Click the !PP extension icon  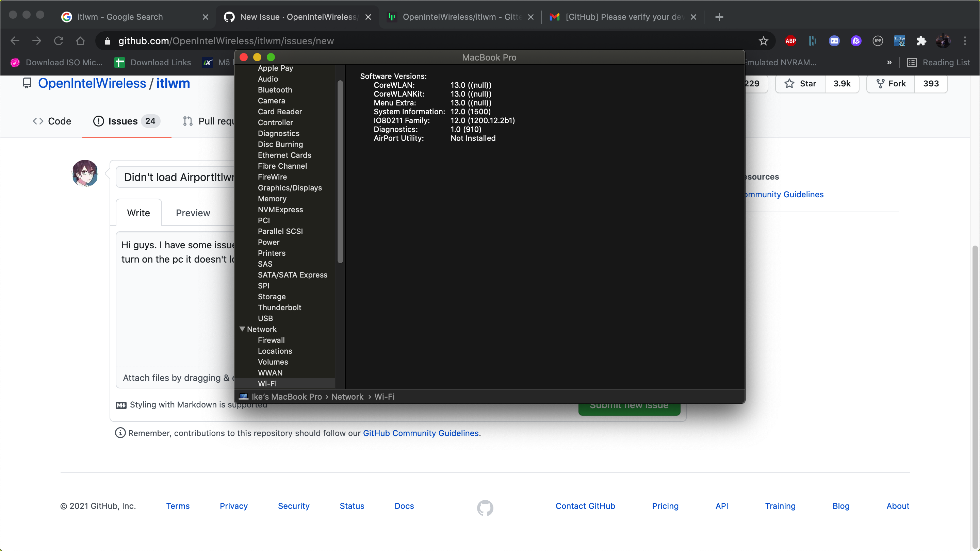878,41
